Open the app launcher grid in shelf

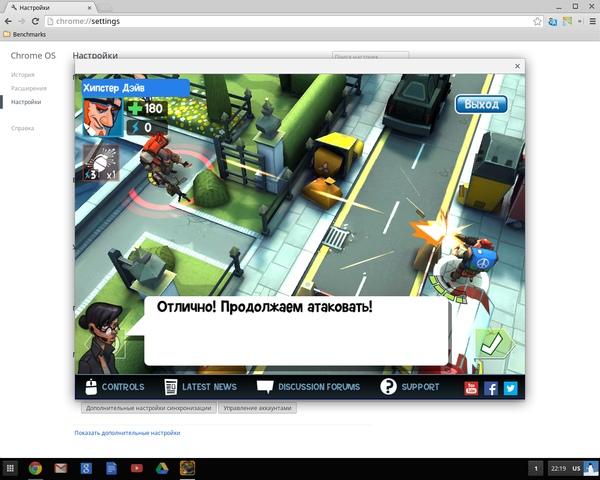click(x=10, y=468)
